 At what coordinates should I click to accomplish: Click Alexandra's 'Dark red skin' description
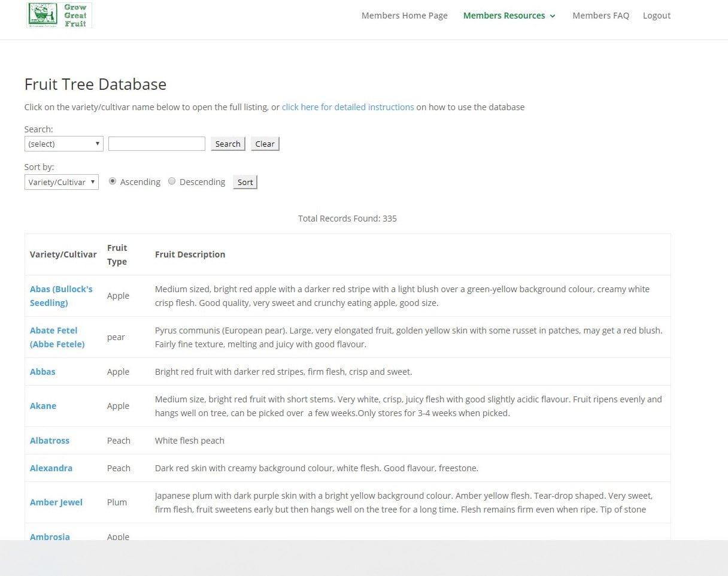[317, 468]
